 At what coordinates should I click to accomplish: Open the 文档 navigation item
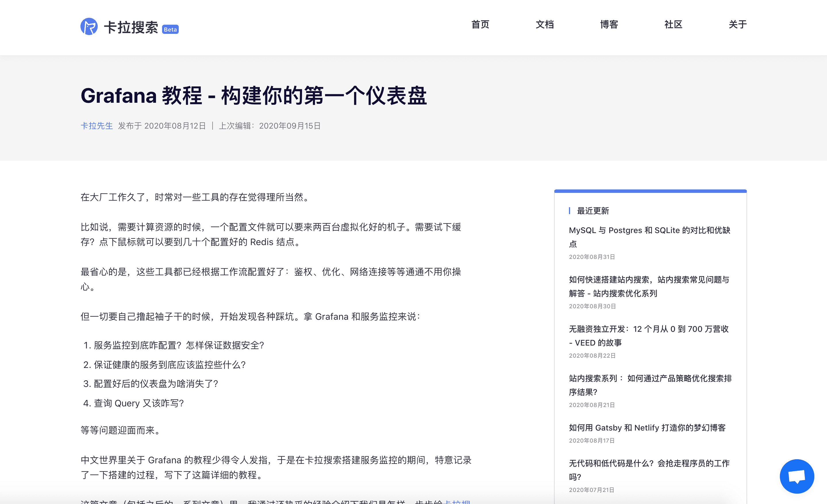[x=545, y=24]
